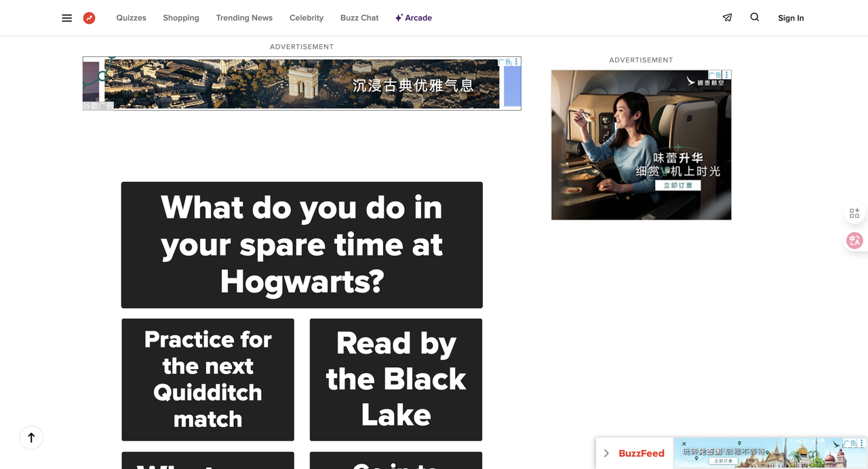The image size is (868, 469).
Task: Open Trending News section
Action: coord(244,18)
